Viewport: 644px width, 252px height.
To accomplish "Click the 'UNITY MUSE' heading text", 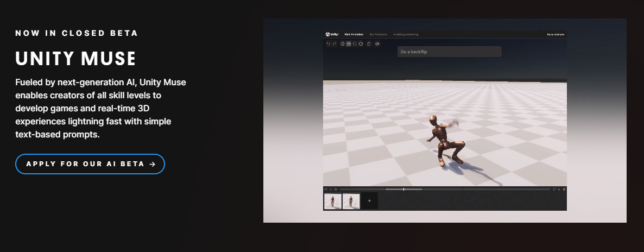I will click(x=75, y=59).
